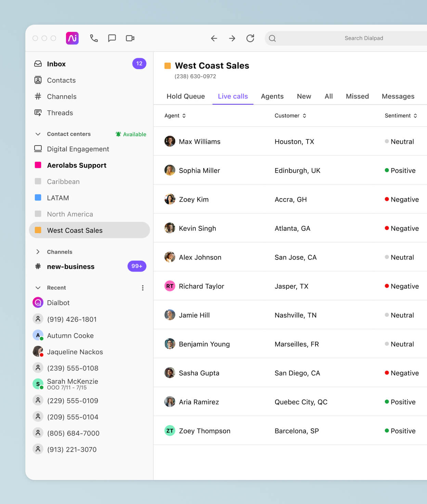This screenshot has height=504, width=427.
Task: Open the new-business channel
Action: click(70, 266)
